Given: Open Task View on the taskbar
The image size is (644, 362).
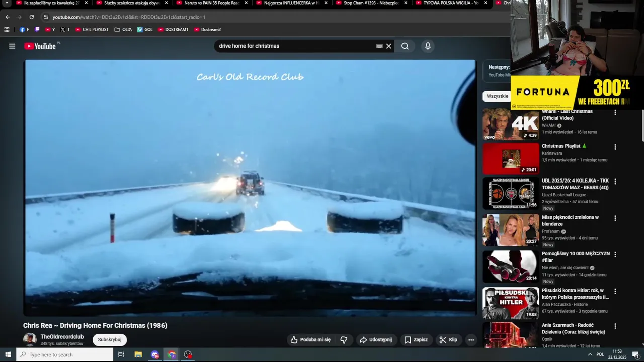Looking at the screenshot, I should pos(121,354).
